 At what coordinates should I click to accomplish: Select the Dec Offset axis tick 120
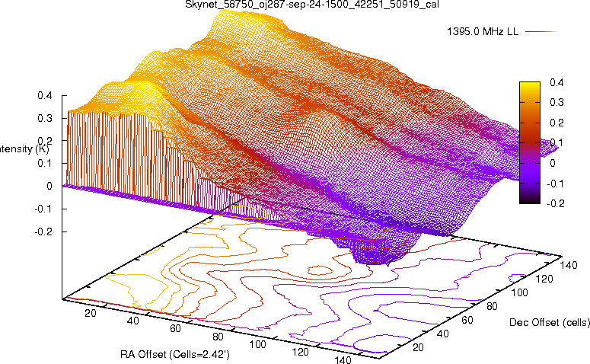tap(544, 279)
